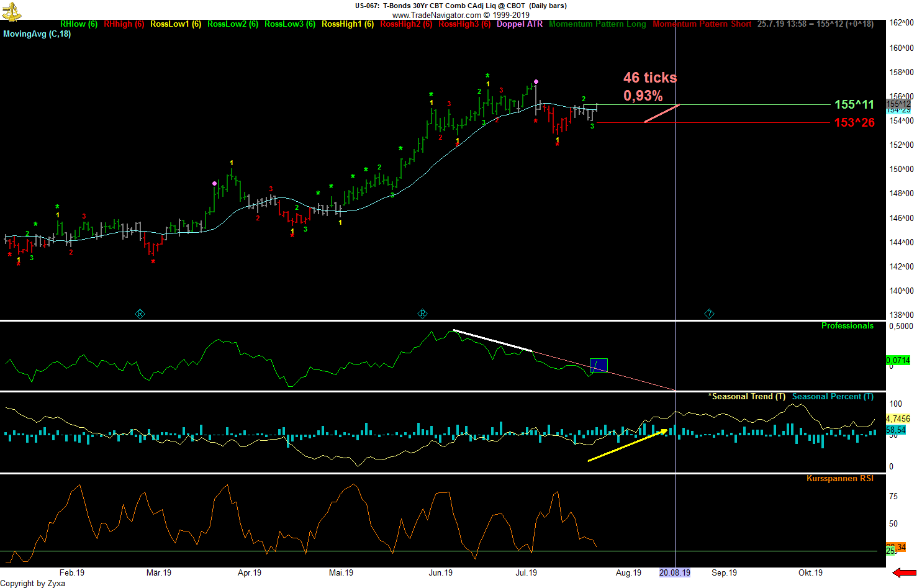Select the Momentum Pattern Short label
This screenshot has height=588, width=922.
pyautogui.click(x=702, y=24)
